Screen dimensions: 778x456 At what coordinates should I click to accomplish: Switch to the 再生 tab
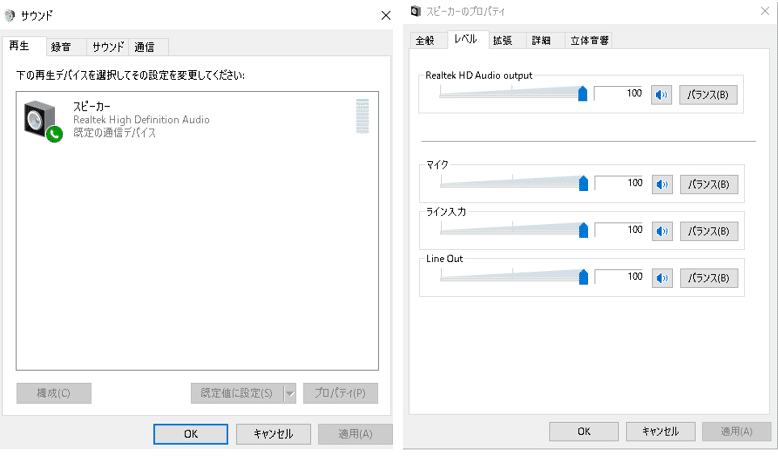24,46
